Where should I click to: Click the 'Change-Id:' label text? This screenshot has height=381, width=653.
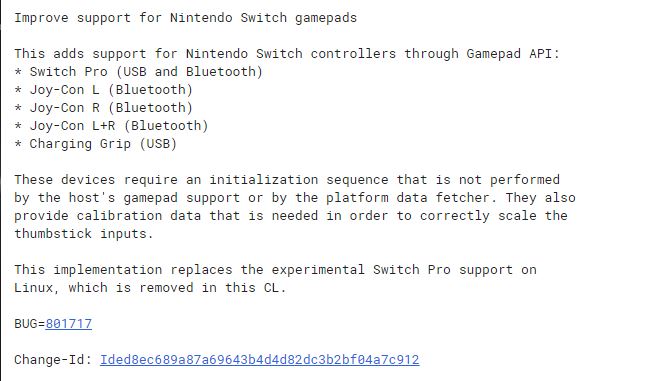tap(53, 360)
